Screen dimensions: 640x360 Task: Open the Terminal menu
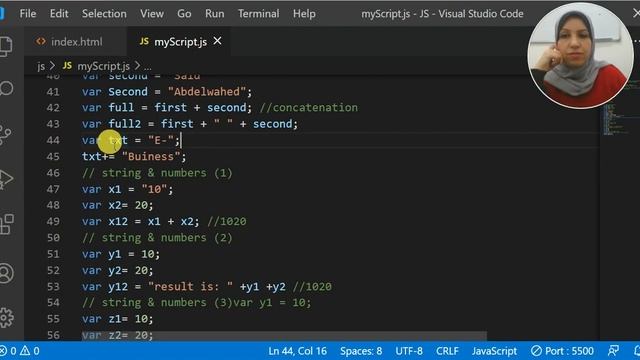pos(259,13)
